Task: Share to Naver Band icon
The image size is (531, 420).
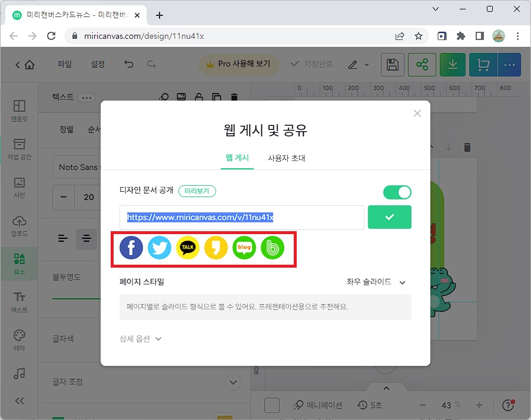Action: point(273,248)
